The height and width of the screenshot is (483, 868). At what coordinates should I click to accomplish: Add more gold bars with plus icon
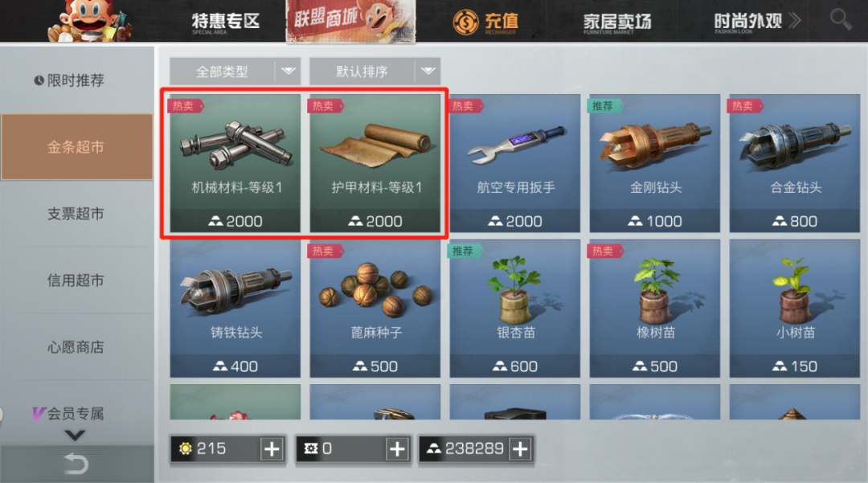[x=520, y=448]
